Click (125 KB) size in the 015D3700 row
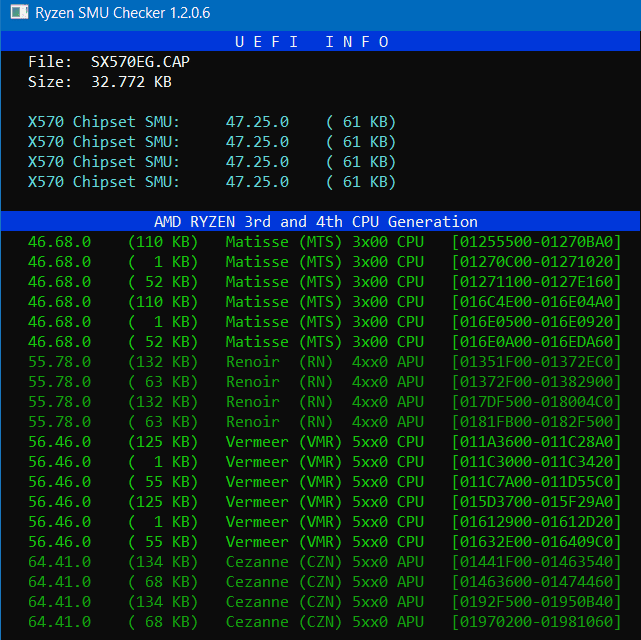 pyautogui.click(x=163, y=502)
